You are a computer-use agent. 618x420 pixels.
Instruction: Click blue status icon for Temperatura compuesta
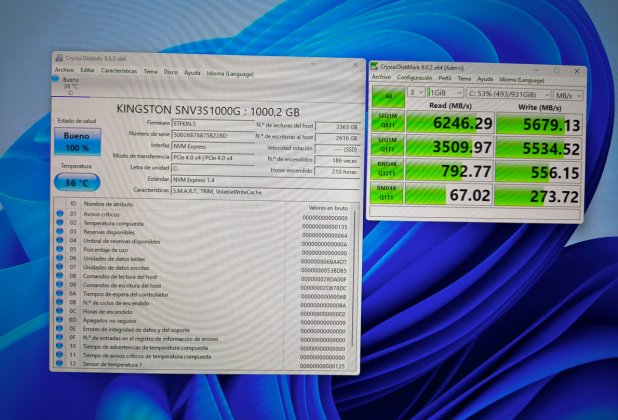tap(60, 222)
